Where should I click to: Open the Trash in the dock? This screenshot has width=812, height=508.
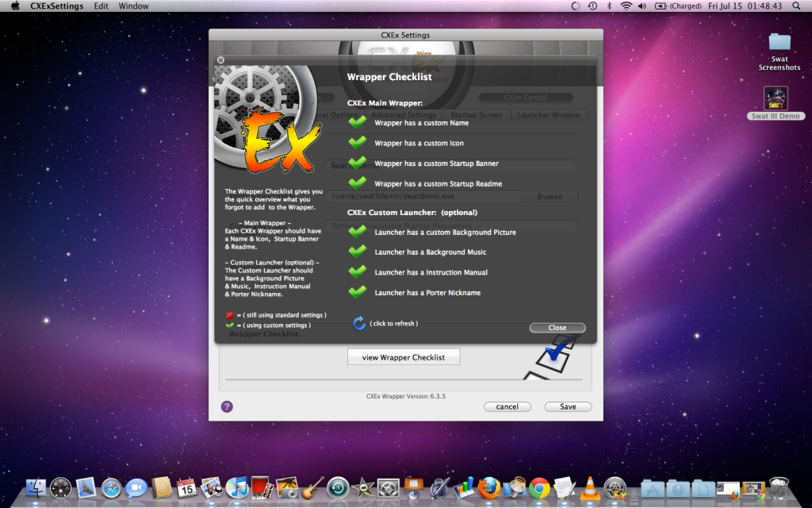click(x=779, y=488)
